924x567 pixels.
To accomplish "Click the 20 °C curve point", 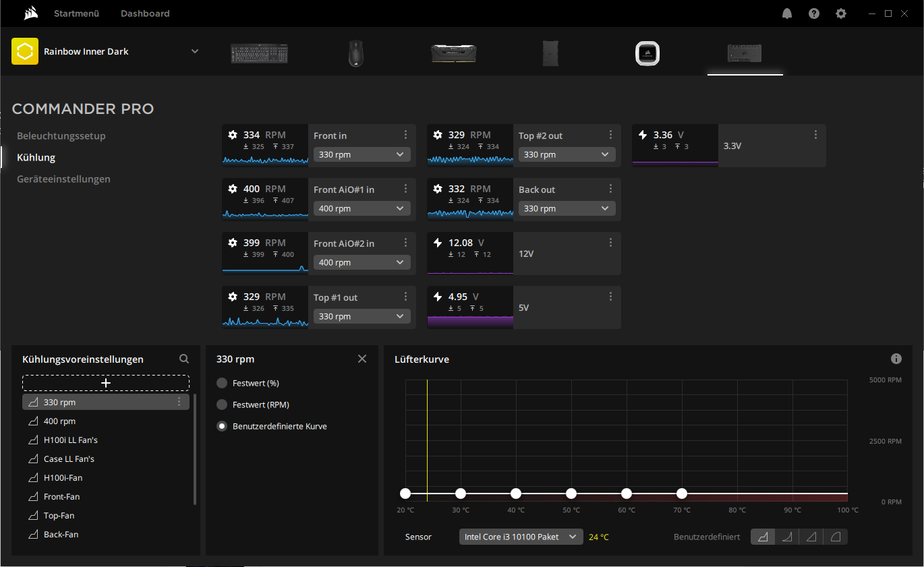I will click(x=405, y=494).
